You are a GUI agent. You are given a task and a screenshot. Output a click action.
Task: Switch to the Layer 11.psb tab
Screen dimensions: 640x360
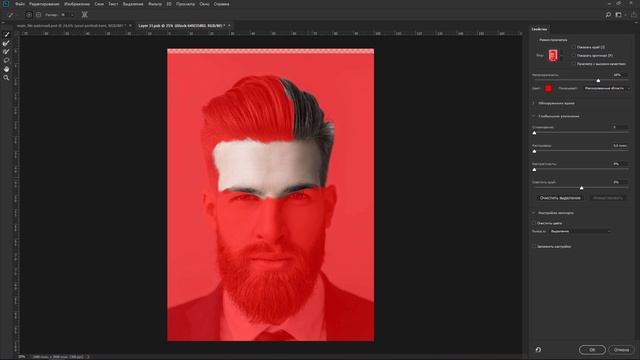pos(182,25)
